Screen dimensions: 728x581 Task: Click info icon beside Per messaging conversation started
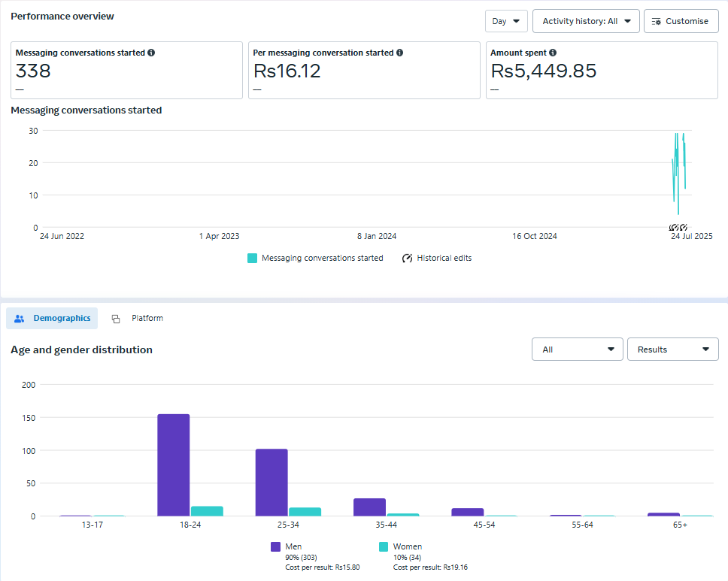(x=399, y=53)
